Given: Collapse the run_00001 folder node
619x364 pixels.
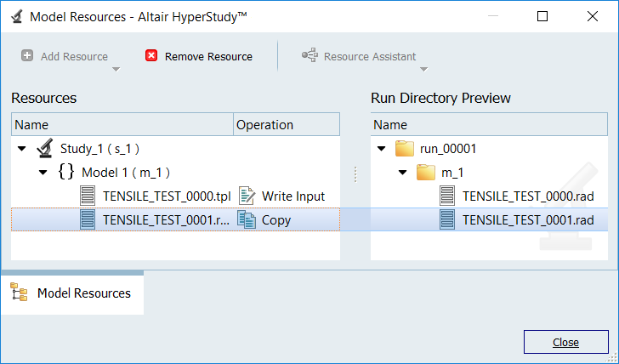Looking at the screenshot, I should [x=381, y=149].
